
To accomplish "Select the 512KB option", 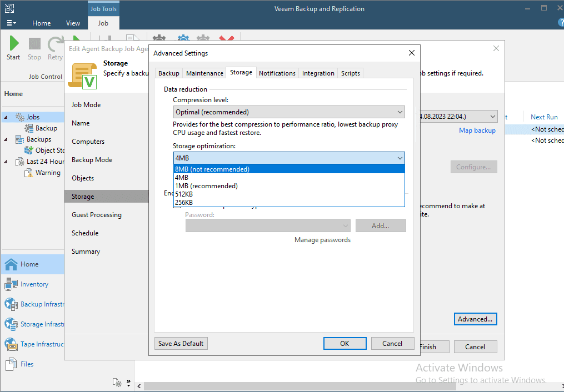I will 289,194.
